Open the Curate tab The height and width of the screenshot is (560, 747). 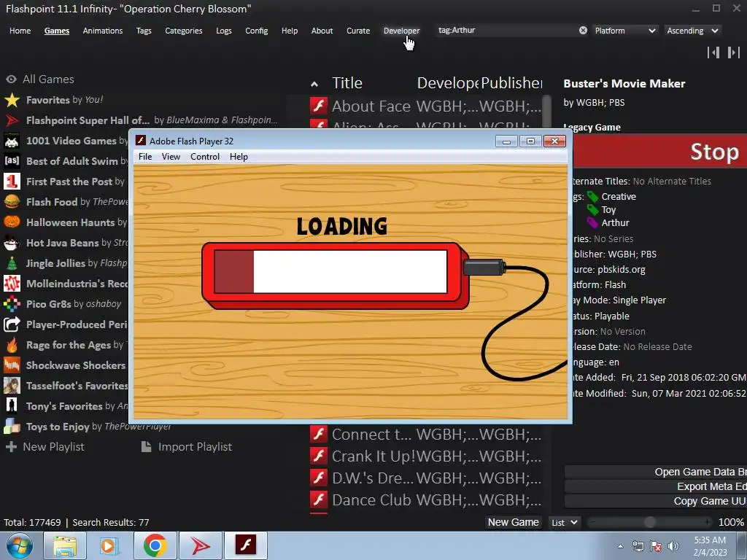coord(358,31)
